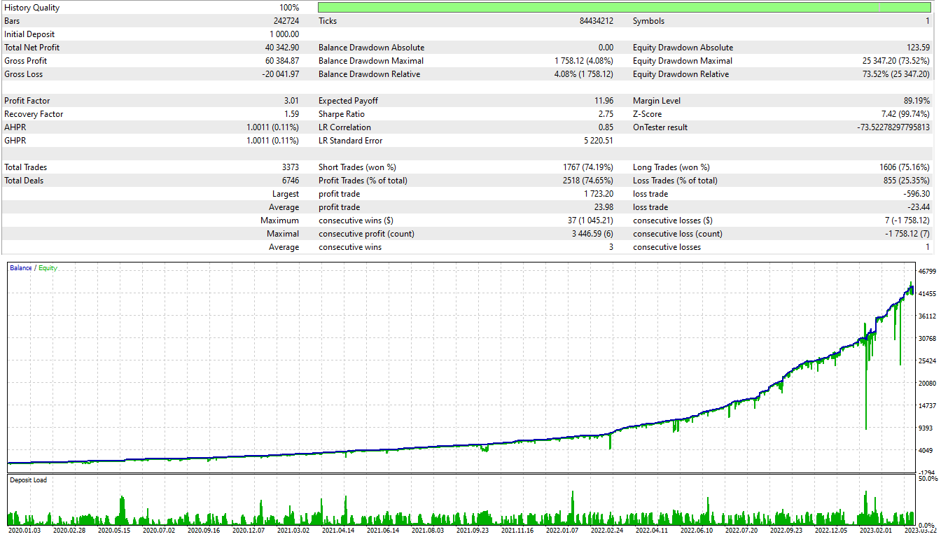Click LR Standard Error value '5 220.51'
The width and height of the screenshot is (941, 560).
click(599, 141)
